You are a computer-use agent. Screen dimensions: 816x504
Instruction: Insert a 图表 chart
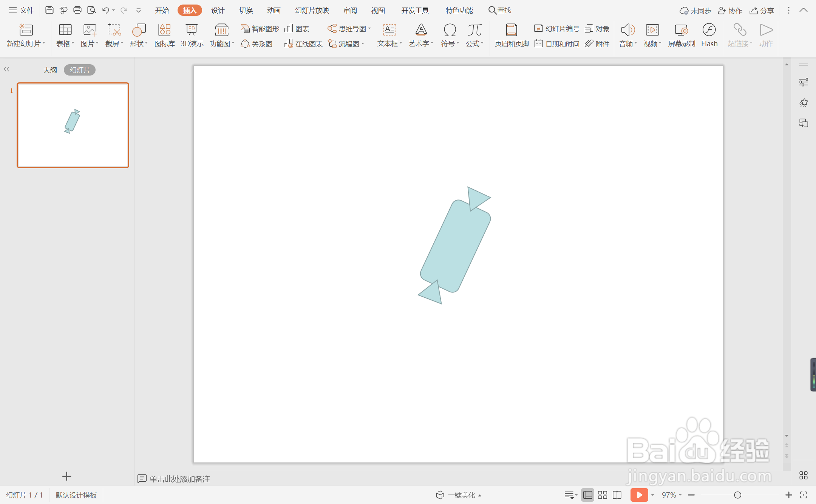point(297,29)
